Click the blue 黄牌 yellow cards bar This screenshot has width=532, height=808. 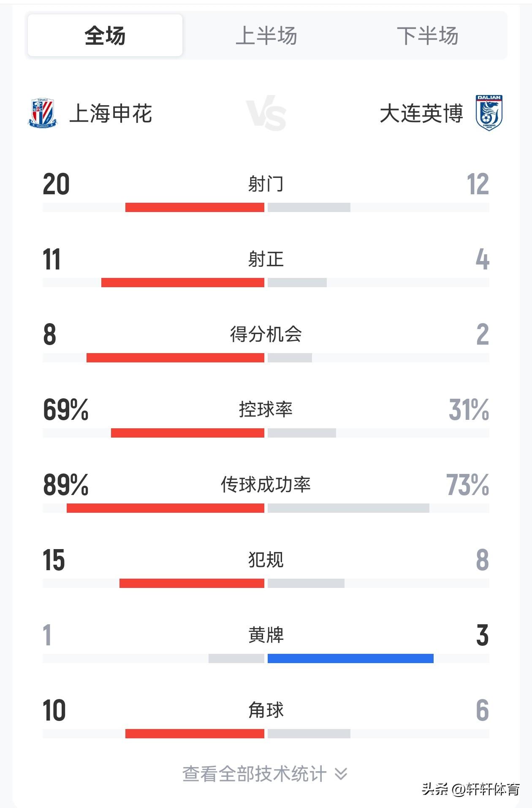click(350, 658)
